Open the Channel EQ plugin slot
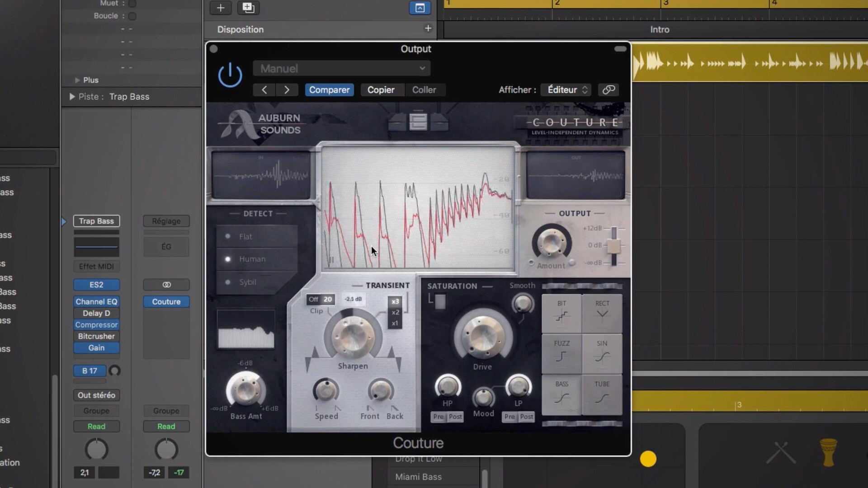The width and height of the screenshot is (868, 488). pyautogui.click(x=96, y=301)
